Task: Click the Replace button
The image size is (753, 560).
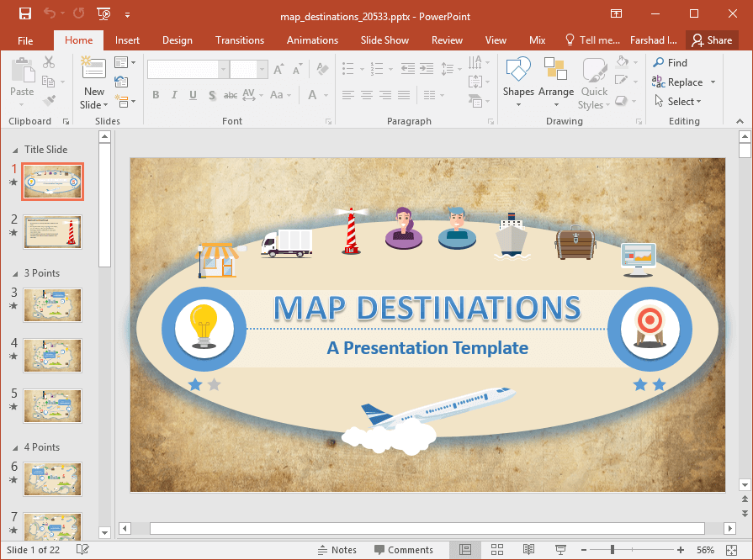Action: pyautogui.click(x=684, y=82)
